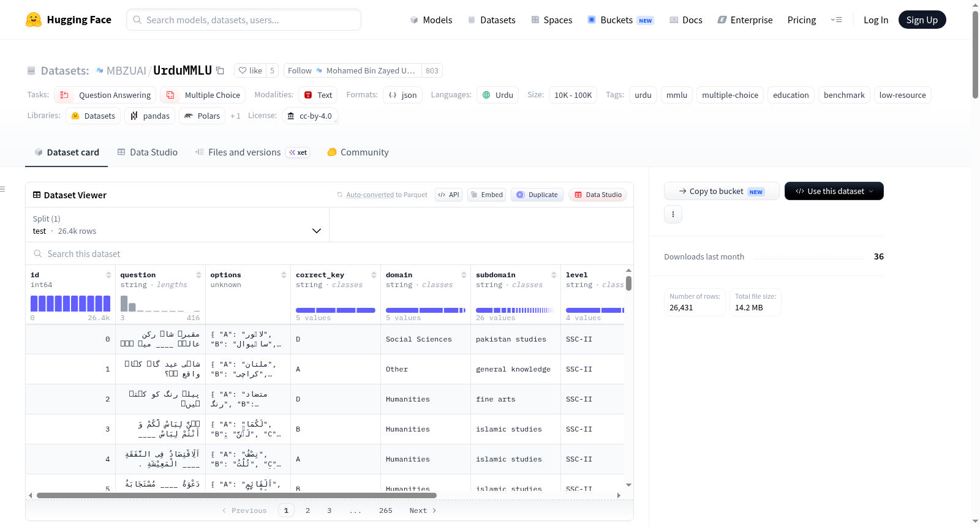Open the Docs nav item

(686, 20)
